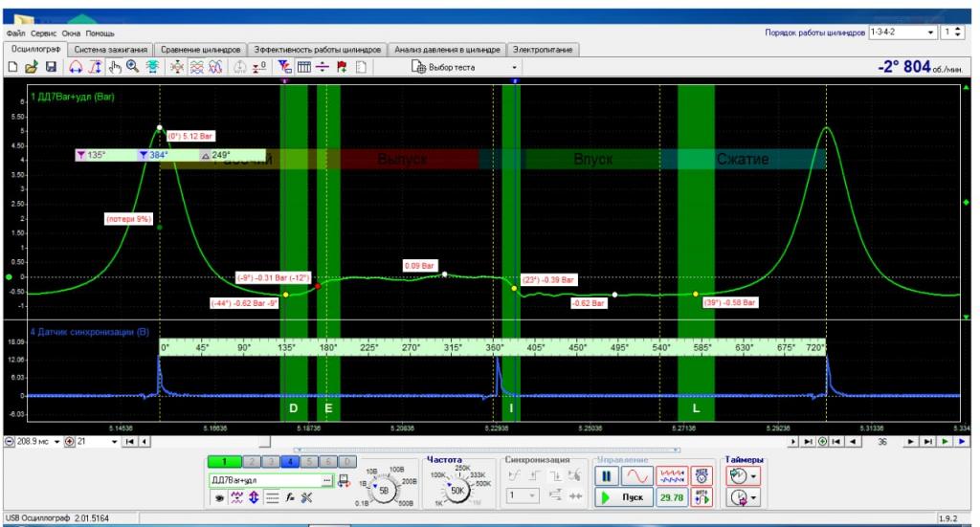Select sine wave display mode button

tap(636, 476)
